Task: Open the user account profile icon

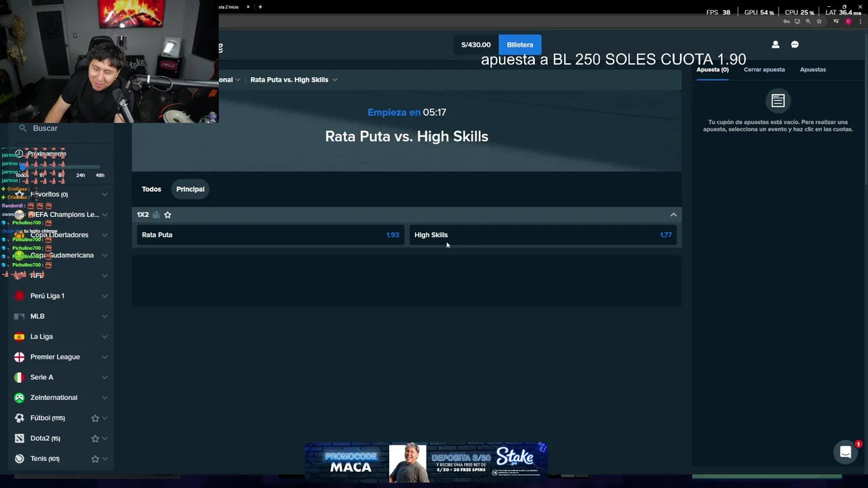Action: point(775,45)
